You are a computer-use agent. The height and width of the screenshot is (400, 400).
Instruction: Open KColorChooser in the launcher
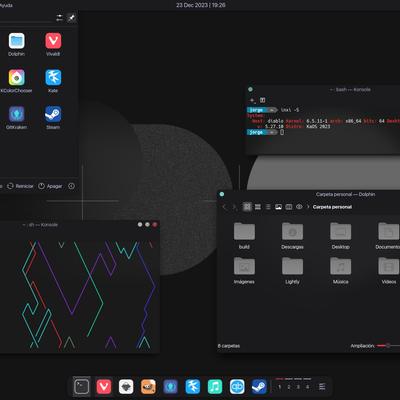coord(16,81)
